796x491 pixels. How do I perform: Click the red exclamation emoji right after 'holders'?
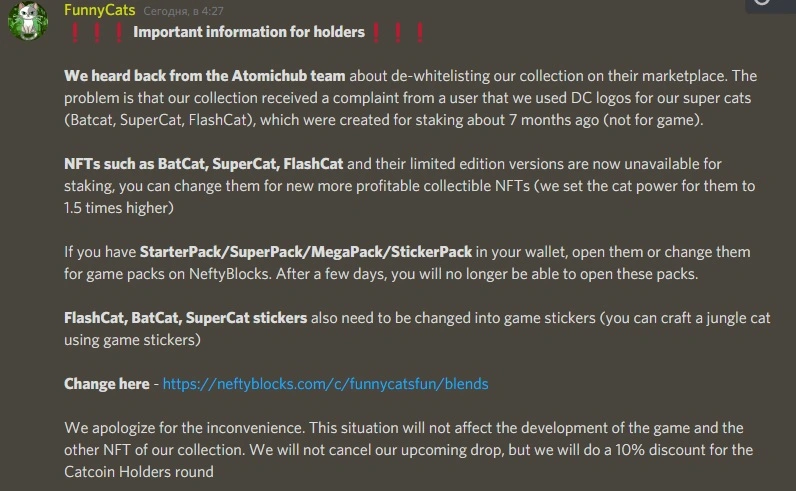(x=376, y=32)
